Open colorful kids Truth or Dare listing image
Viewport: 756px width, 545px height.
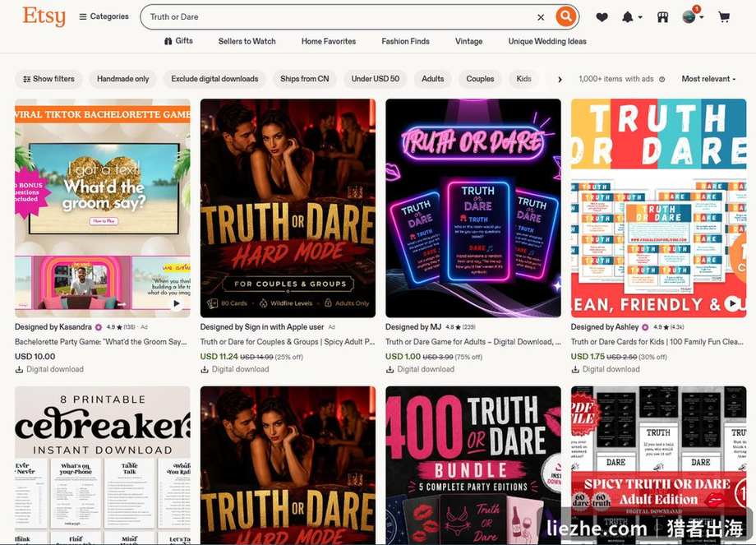point(658,208)
